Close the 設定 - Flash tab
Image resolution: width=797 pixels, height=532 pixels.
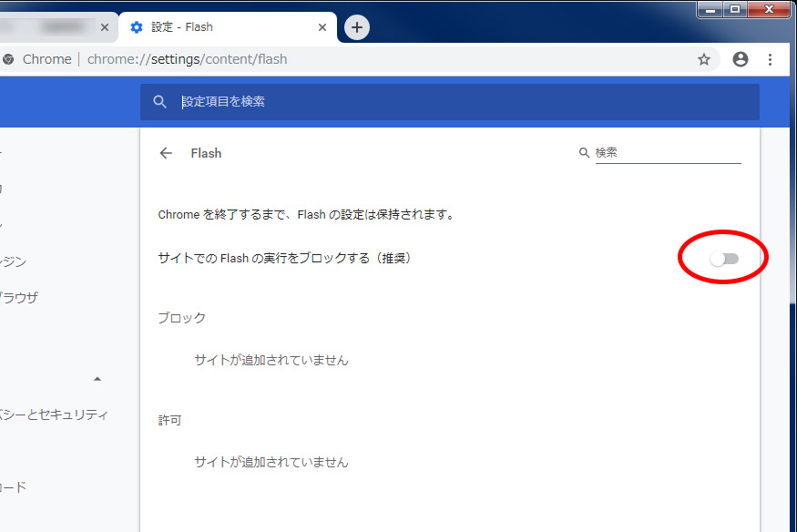click(322, 27)
